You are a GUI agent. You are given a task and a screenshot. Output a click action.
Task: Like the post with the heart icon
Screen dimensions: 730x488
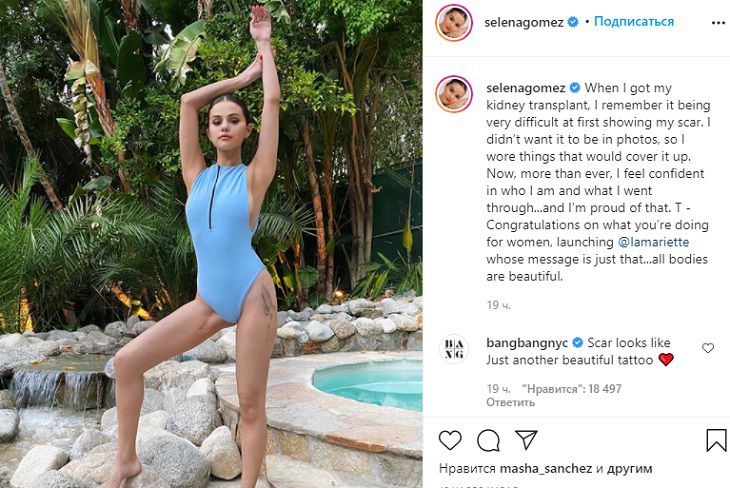point(450,440)
